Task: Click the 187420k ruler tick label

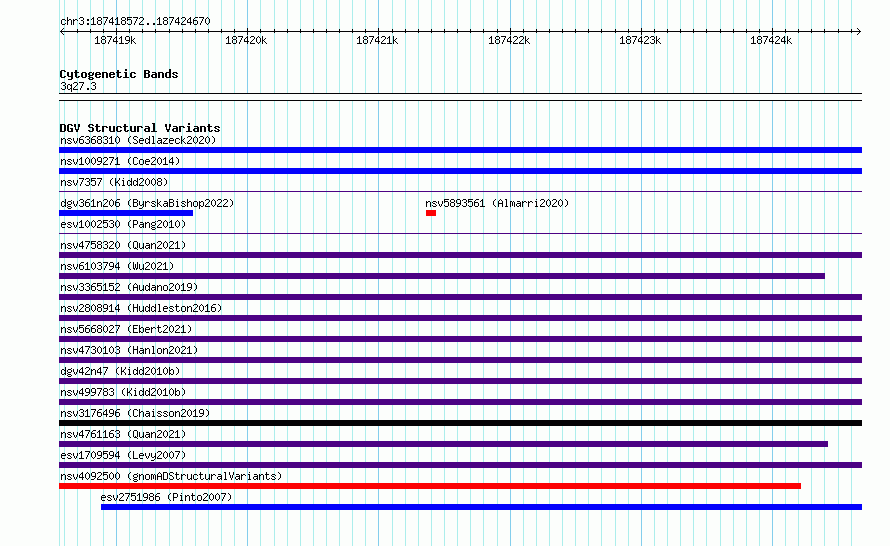Action: tap(246, 40)
